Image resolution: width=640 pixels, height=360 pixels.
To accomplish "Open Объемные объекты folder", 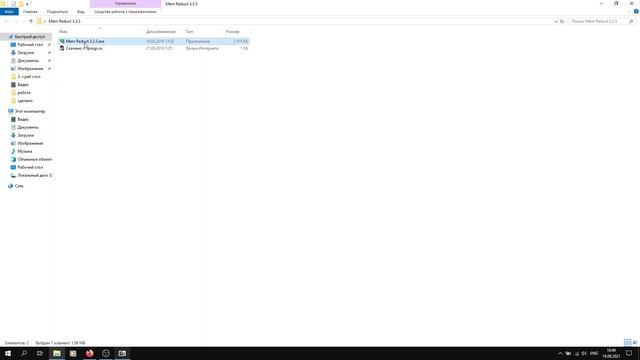I will click(x=34, y=159).
